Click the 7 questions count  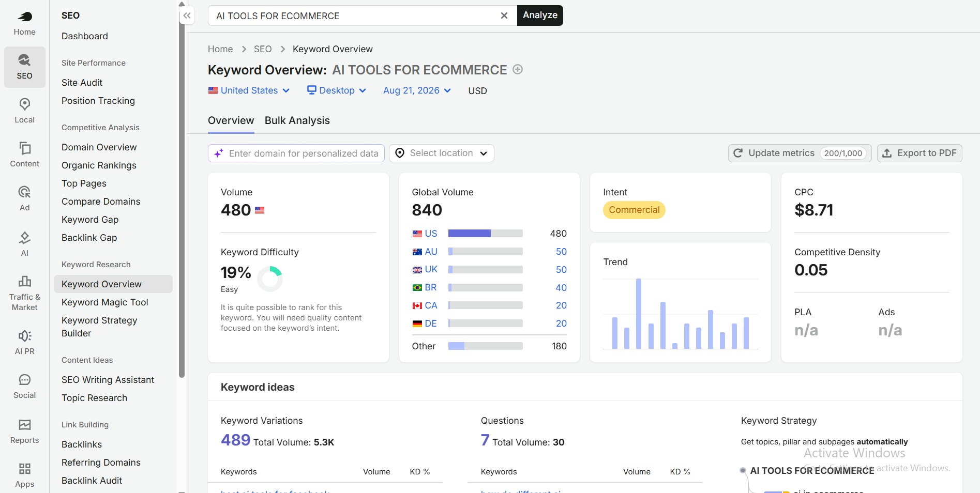(x=485, y=440)
